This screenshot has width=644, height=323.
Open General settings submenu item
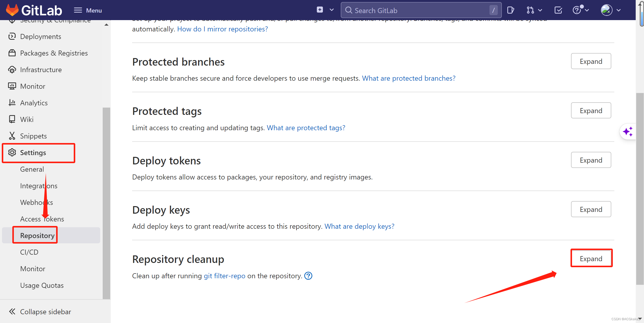point(32,169)
